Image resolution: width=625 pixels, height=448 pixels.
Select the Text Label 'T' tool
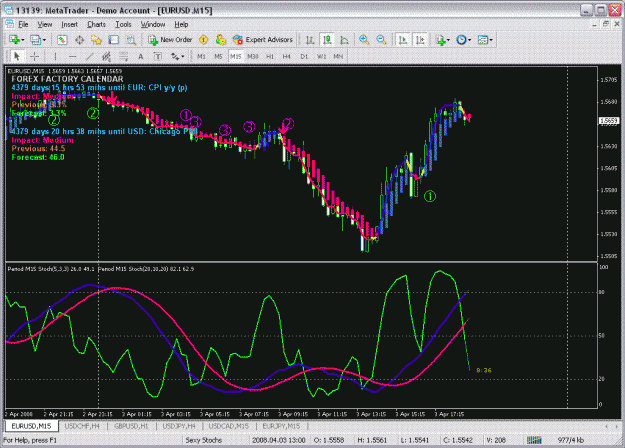point(158,57)
